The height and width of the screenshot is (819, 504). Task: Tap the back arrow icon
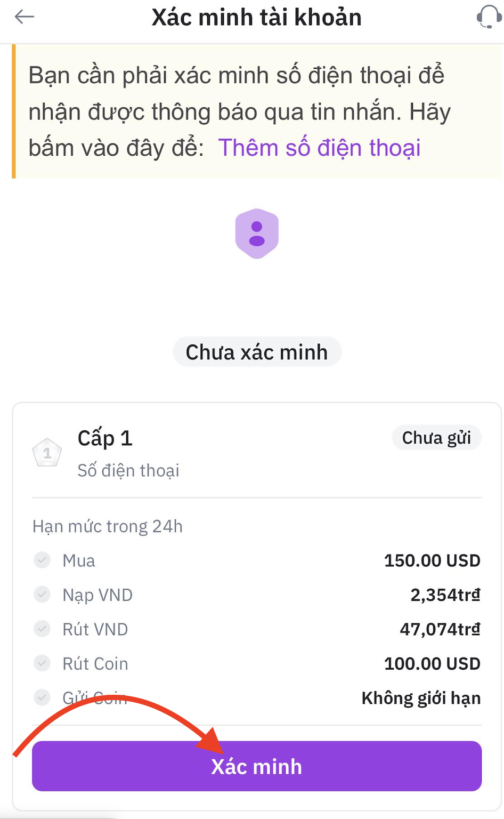click(x=25, y=17)
